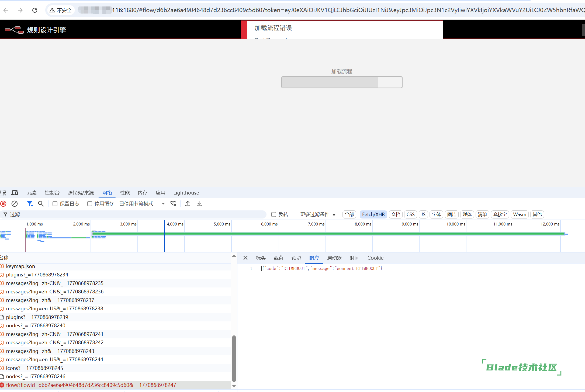Click the flow loading progress bar

point(342,82)
